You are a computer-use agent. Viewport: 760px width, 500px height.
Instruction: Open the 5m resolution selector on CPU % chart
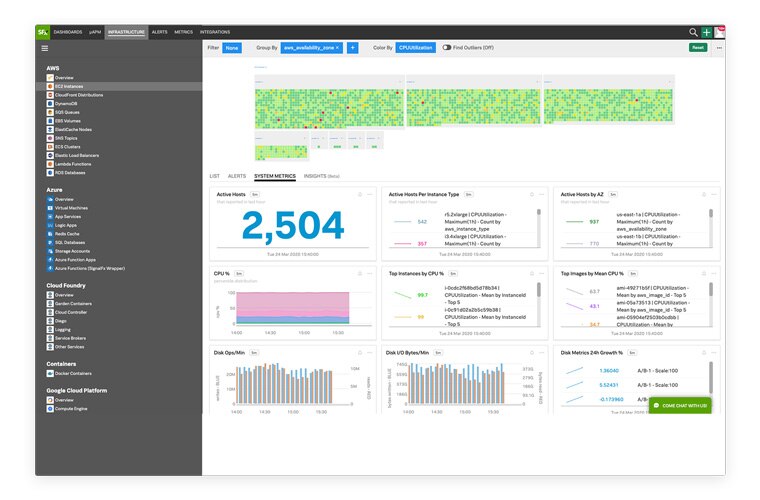241,272
